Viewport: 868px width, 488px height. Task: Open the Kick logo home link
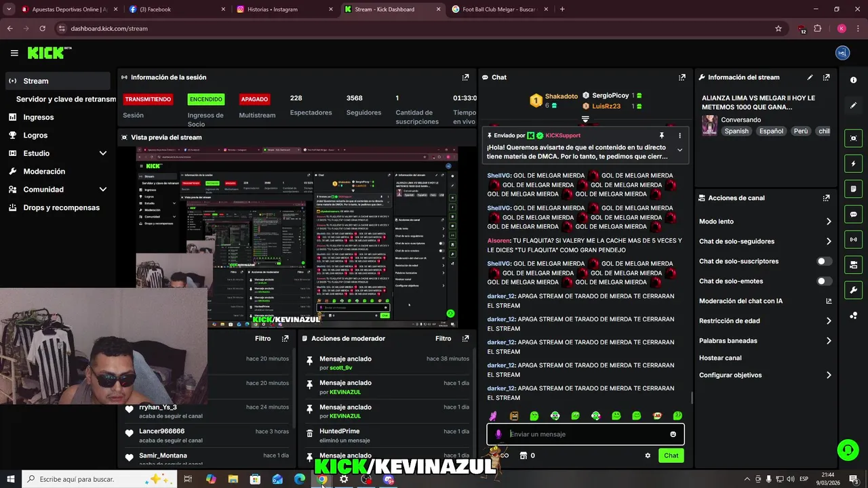[x=50, y=53]
